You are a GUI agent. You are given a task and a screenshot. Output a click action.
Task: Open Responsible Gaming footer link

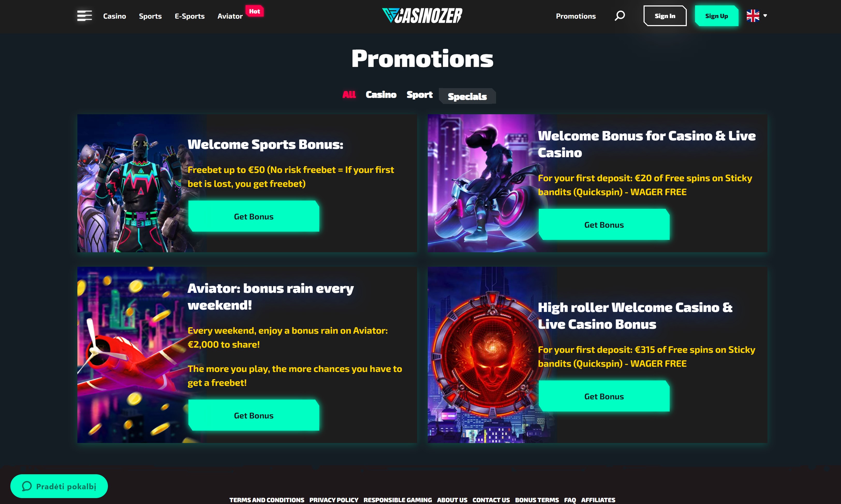coord(397,500)
